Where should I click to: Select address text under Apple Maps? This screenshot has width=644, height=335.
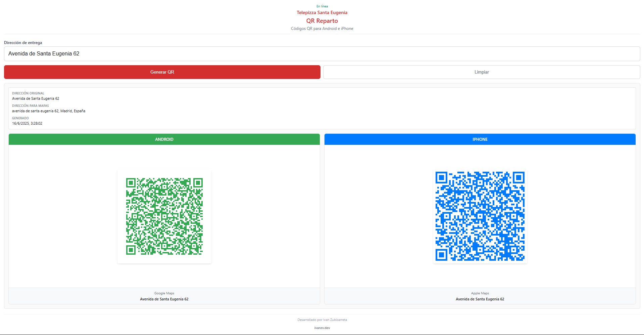pyautogui.click(x=480, y=299)
